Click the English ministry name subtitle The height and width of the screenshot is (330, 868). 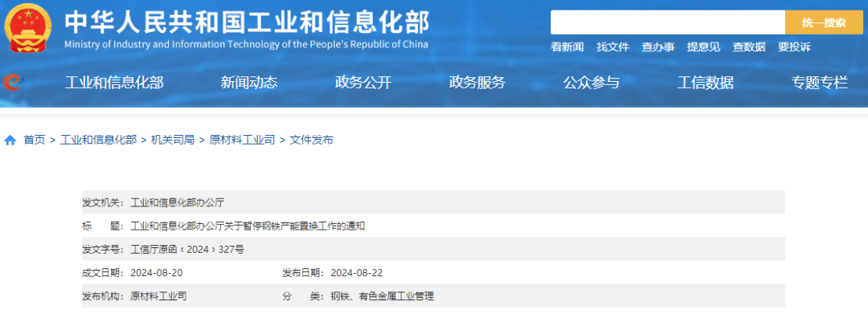pos(247,45)
